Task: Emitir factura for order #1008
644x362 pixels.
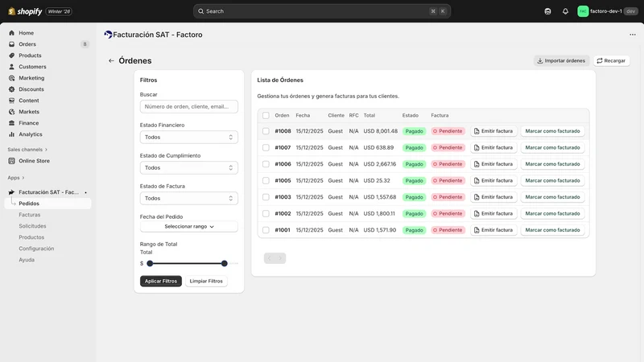Action: (x=493, y=131)
